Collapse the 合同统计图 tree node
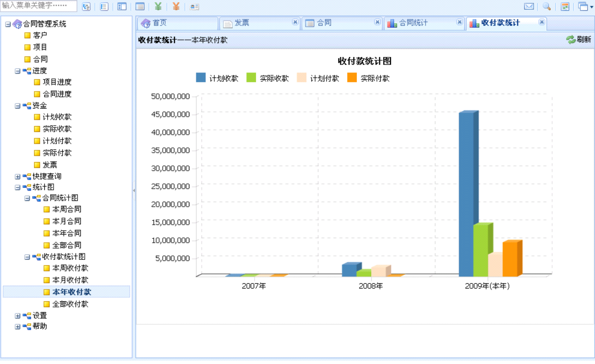 pos(27,198)
